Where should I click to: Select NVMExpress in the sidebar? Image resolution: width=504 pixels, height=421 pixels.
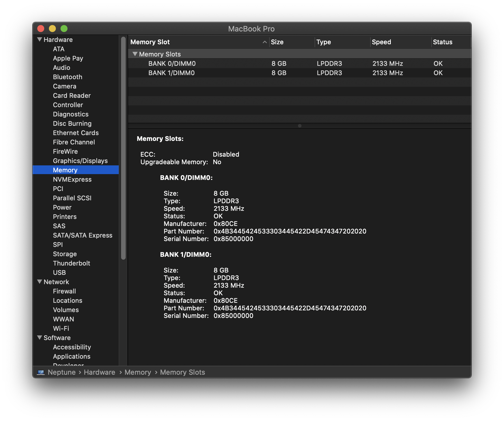point(72,179)
